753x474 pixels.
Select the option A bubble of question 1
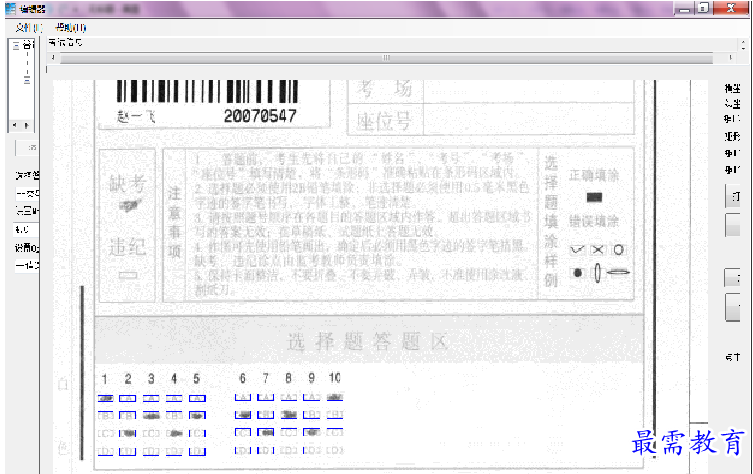coord(106,398)
